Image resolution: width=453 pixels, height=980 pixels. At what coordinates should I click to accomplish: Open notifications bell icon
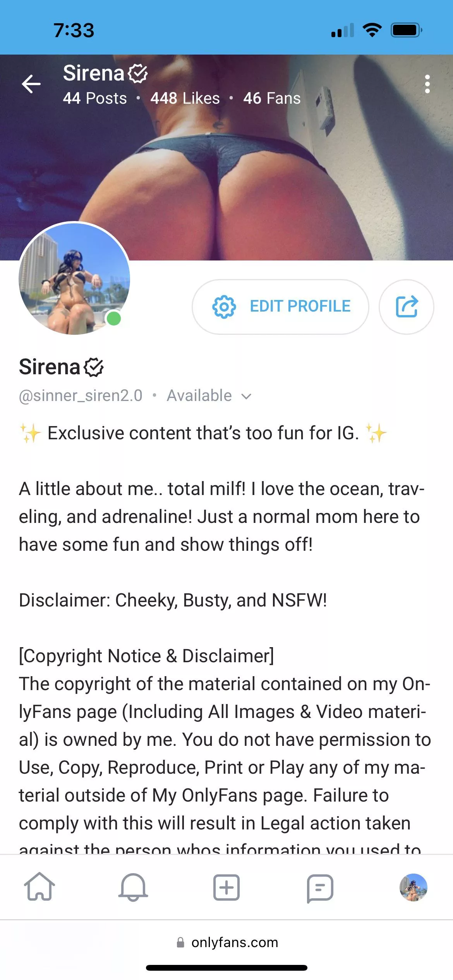click(x=133, y=887)
